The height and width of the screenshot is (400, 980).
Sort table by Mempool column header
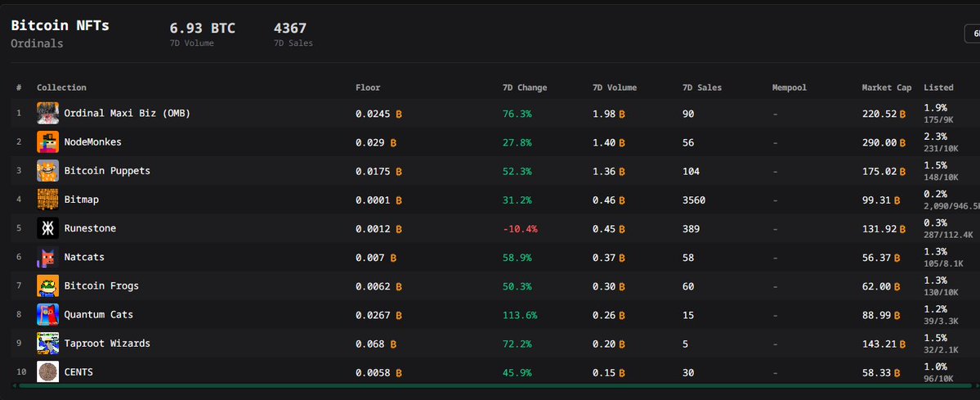coord(790,88)
